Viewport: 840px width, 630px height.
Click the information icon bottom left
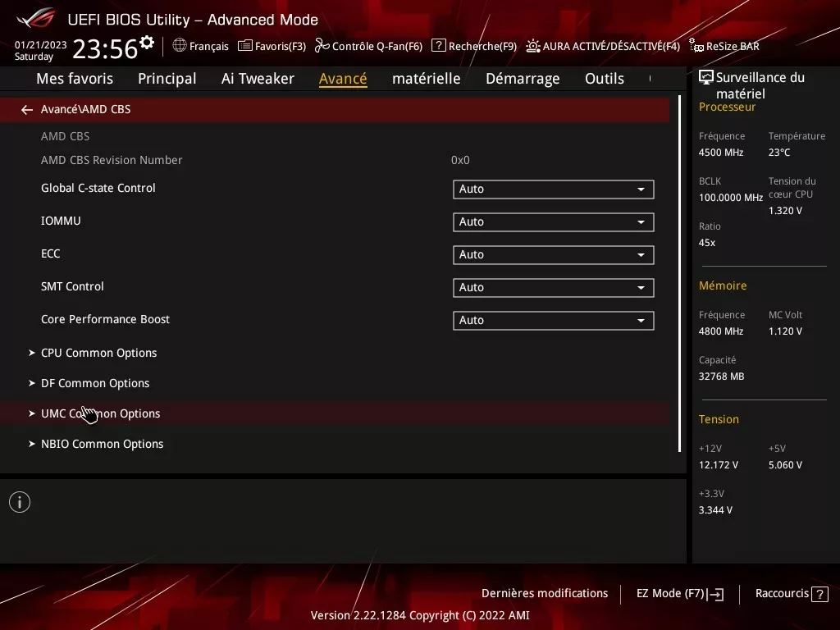click(19, 501)
